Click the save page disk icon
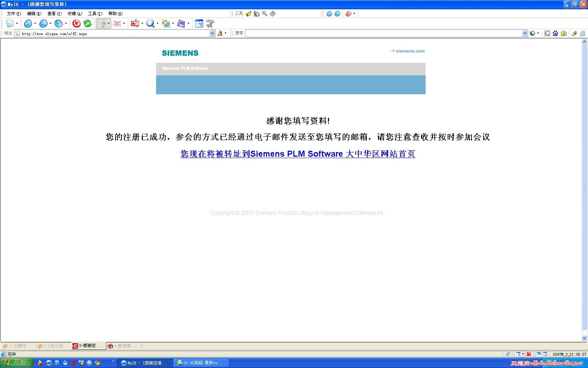 pos(181,23)
